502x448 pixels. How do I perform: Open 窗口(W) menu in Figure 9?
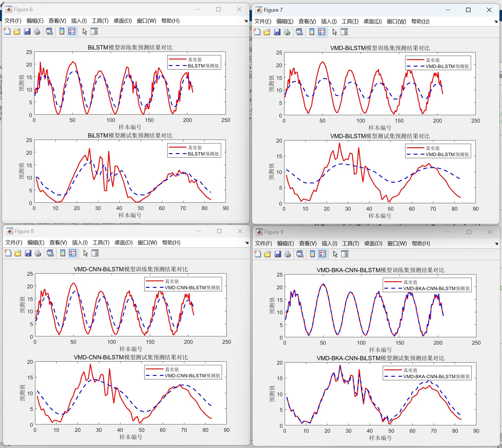click(x=397, y=243)
